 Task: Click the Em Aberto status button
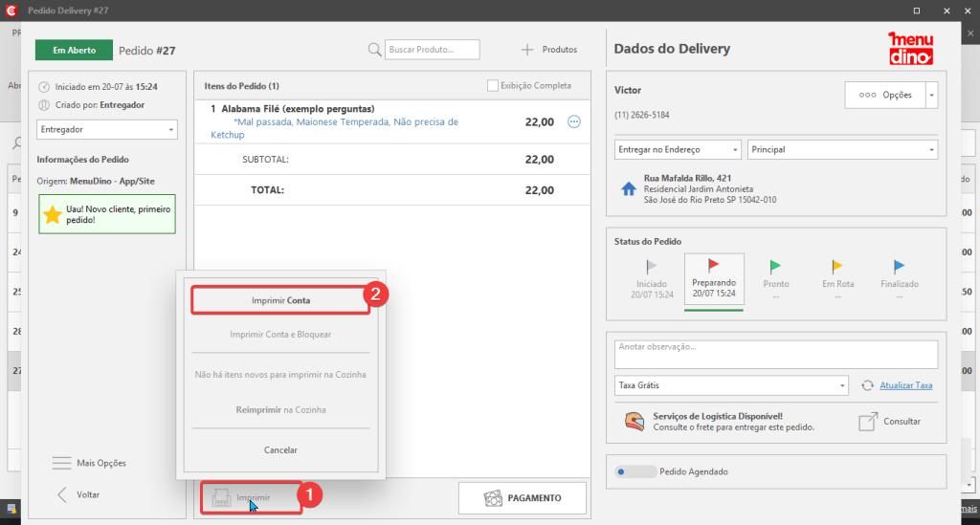75,50
